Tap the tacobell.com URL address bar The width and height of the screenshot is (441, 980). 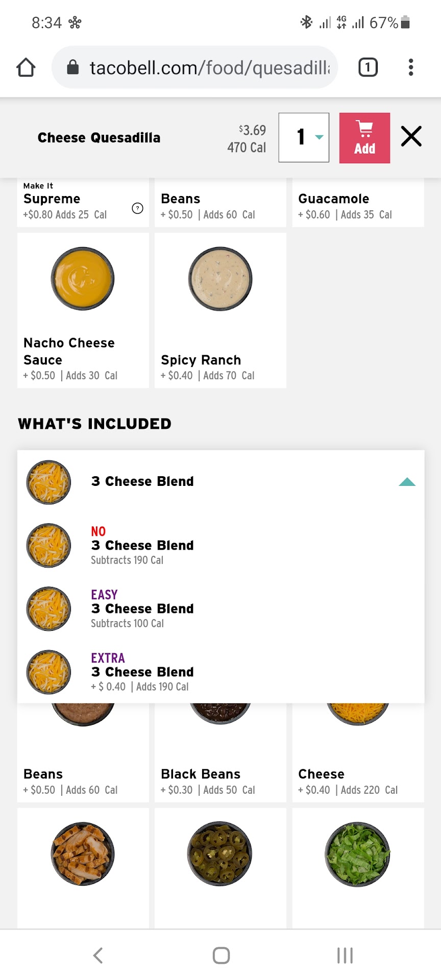204,67
